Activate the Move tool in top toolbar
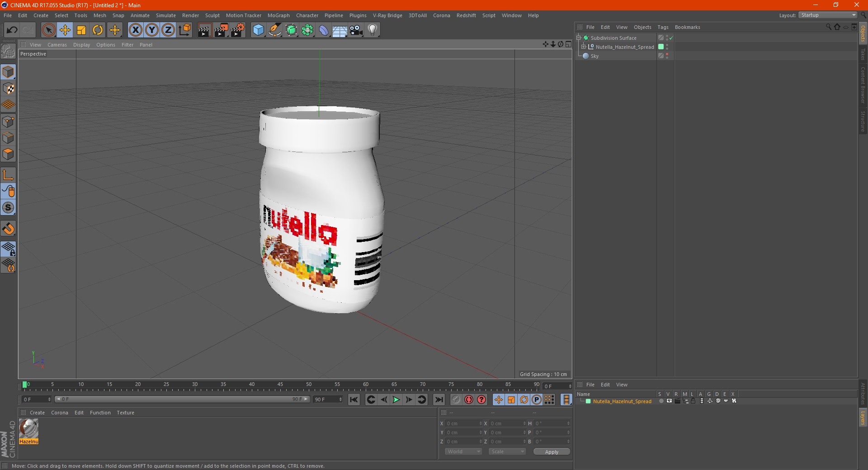 [x=65, y=30]
